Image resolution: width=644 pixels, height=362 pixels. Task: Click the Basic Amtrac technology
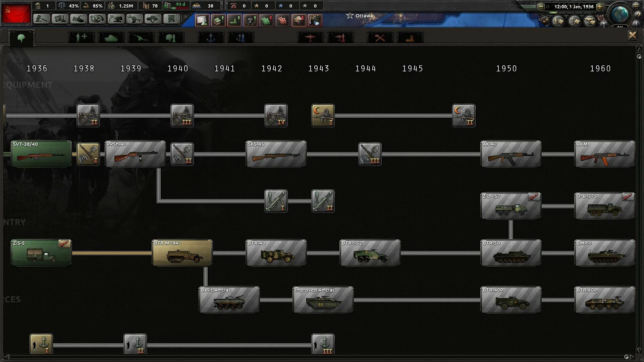pyautogui.click(x=229, y=300)
